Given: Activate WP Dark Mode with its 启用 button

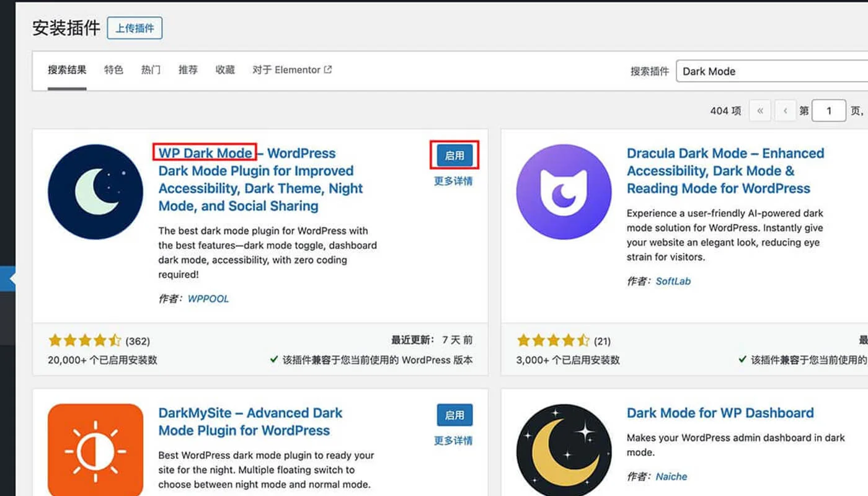Looking at the screenshot, I should tap(454, 156).
